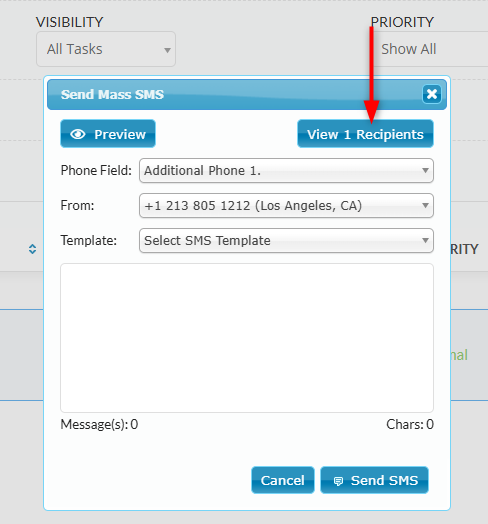Open the Select SMS Template combo box

click(286, 241)
